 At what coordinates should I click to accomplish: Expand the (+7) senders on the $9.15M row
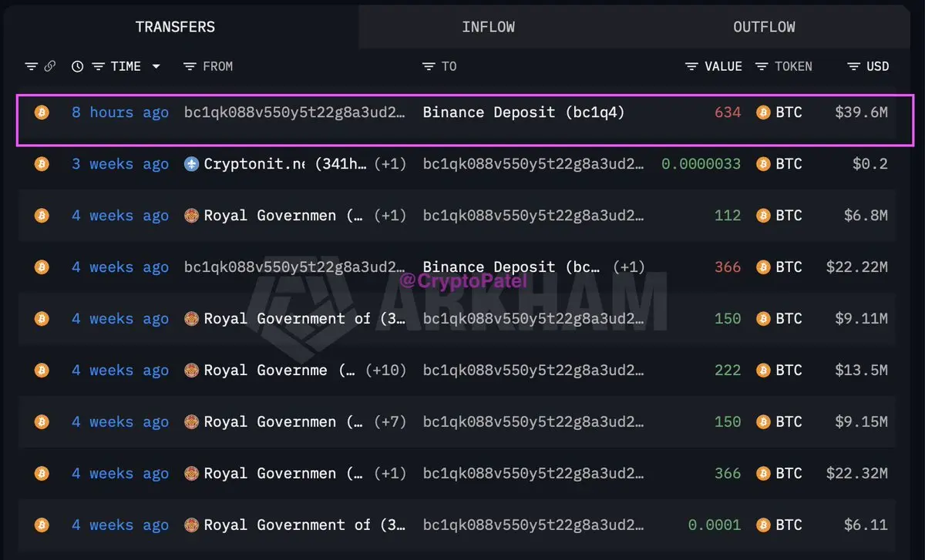389,422
